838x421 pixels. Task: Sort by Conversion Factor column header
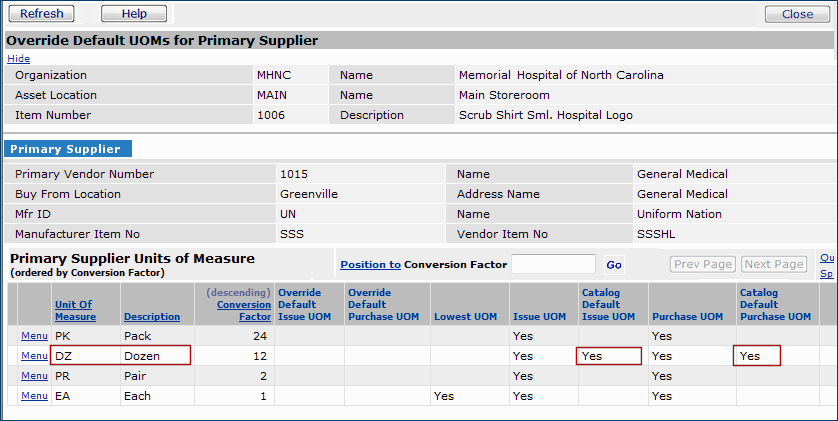tap(244, 310)
